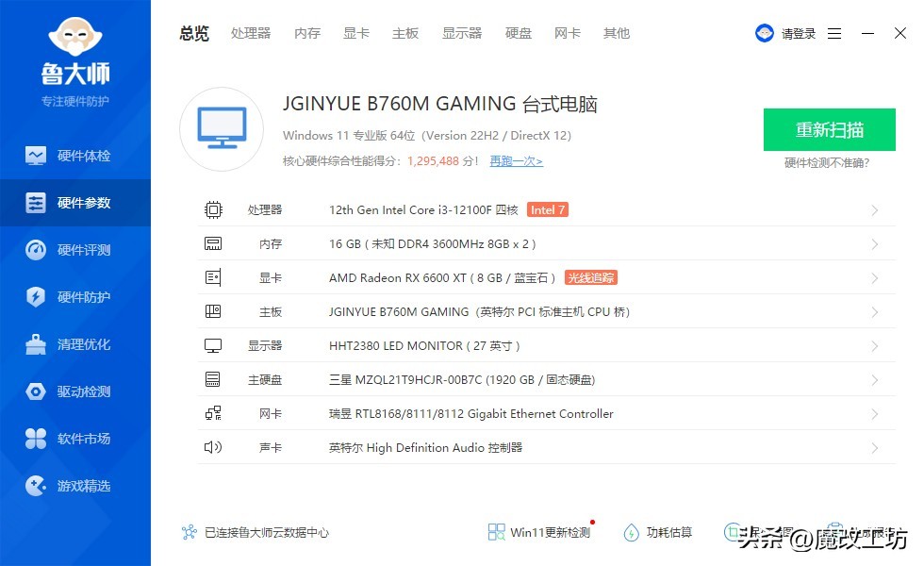
Task: Click 硬件检测不准确 feedback text
Action: 829,160
